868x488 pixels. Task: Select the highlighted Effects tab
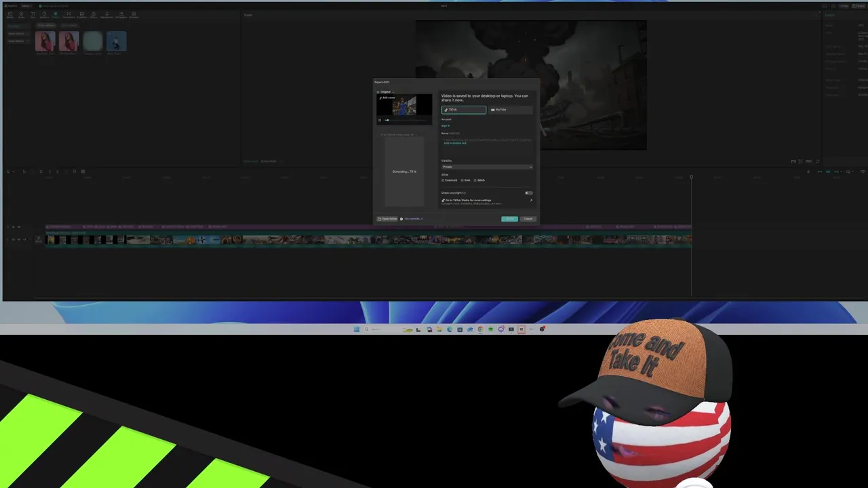pyautogui.click(x=56, y=14)
